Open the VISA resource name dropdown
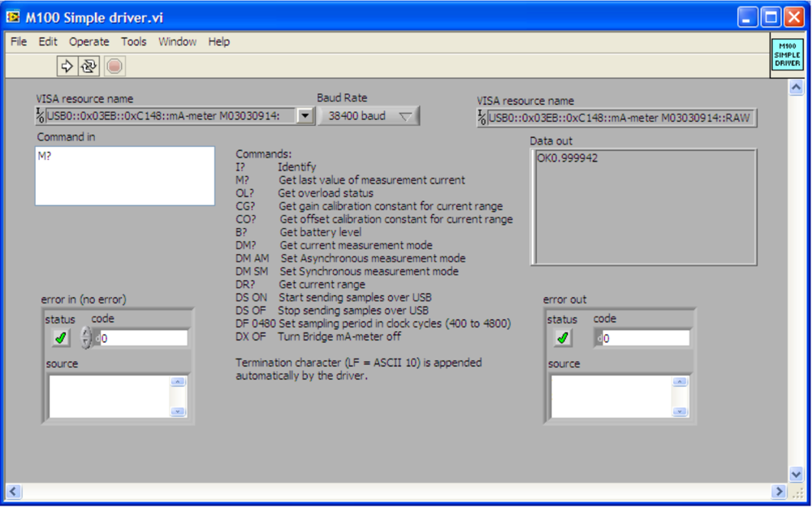This screenshot has height=508, width=812. [x=304, y=116]
